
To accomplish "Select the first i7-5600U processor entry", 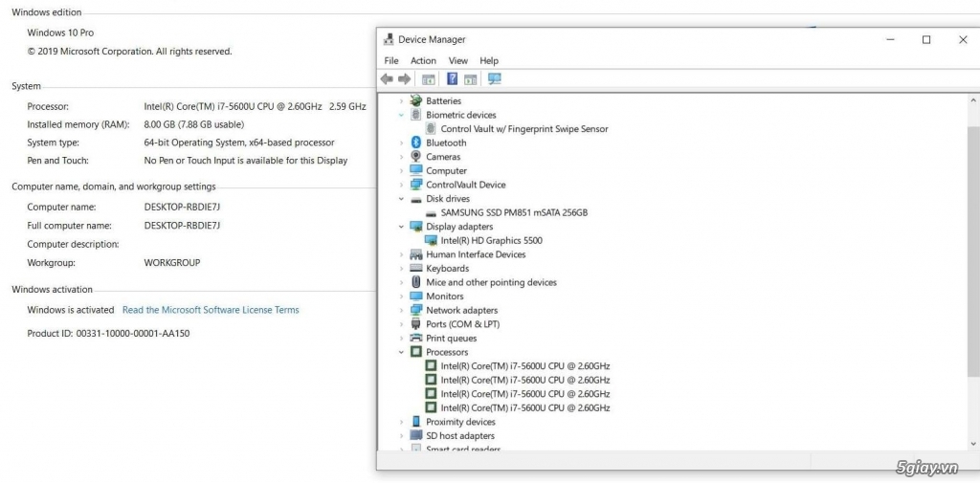I will 525,365.
